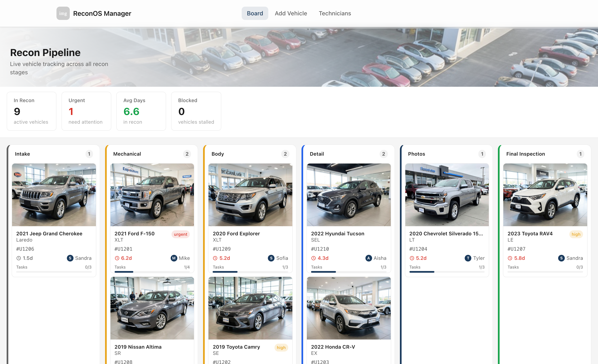Open the Jeep Grand Cherokee photo
Screen dimensions: 598x364
click(x=54, y=195)
